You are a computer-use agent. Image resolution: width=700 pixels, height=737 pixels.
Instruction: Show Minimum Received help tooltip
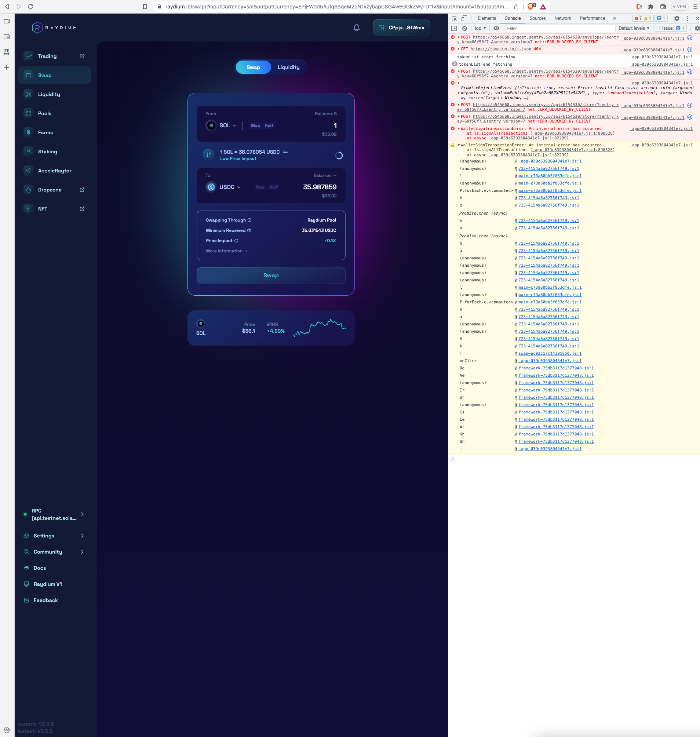pos(249,230)
